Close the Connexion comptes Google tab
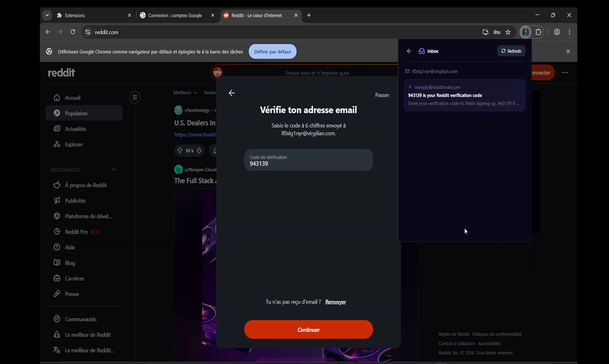Viewport: 609px width, 364px height. [213, 15]
